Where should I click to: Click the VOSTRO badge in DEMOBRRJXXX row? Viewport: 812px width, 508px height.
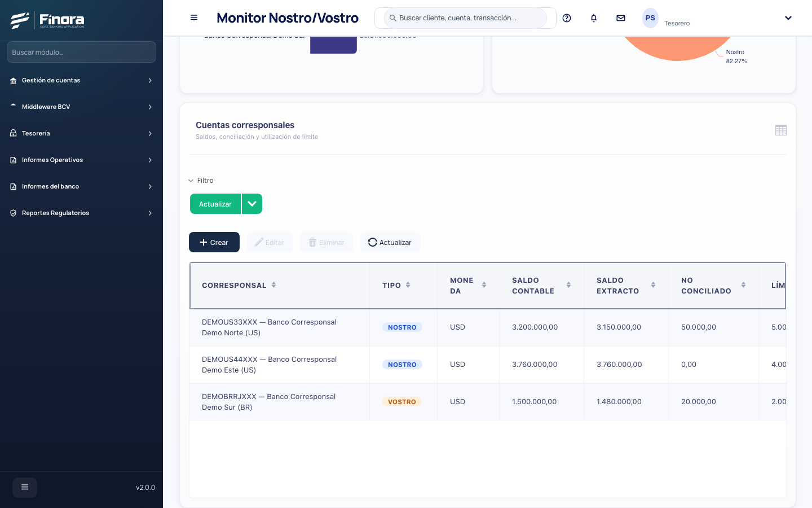coord(402,402)
